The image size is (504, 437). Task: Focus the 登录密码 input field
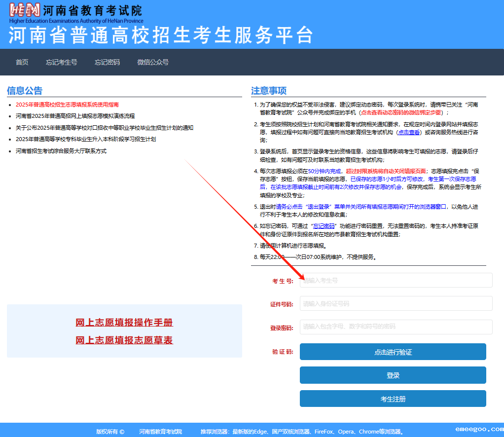[396, 327]
